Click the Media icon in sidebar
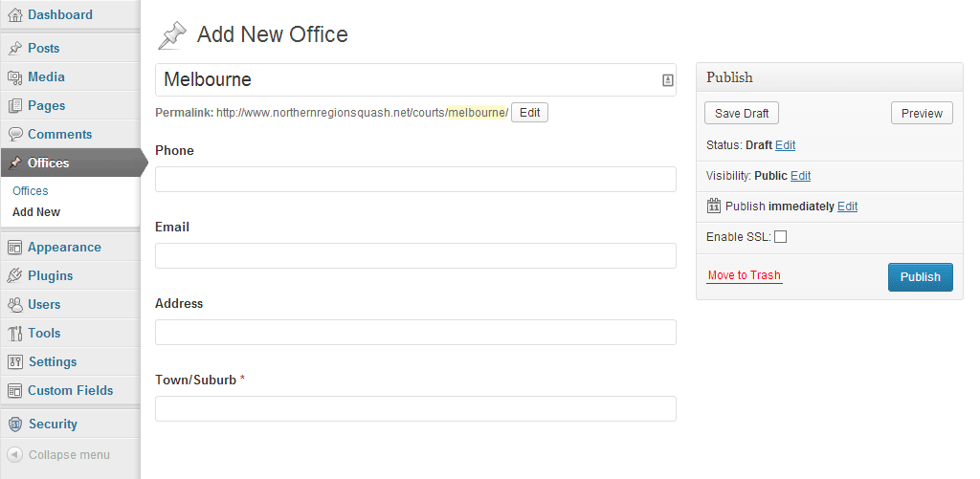Image resolution: width=980 pixels, height=479 pixels. click(x=14, y=77)
